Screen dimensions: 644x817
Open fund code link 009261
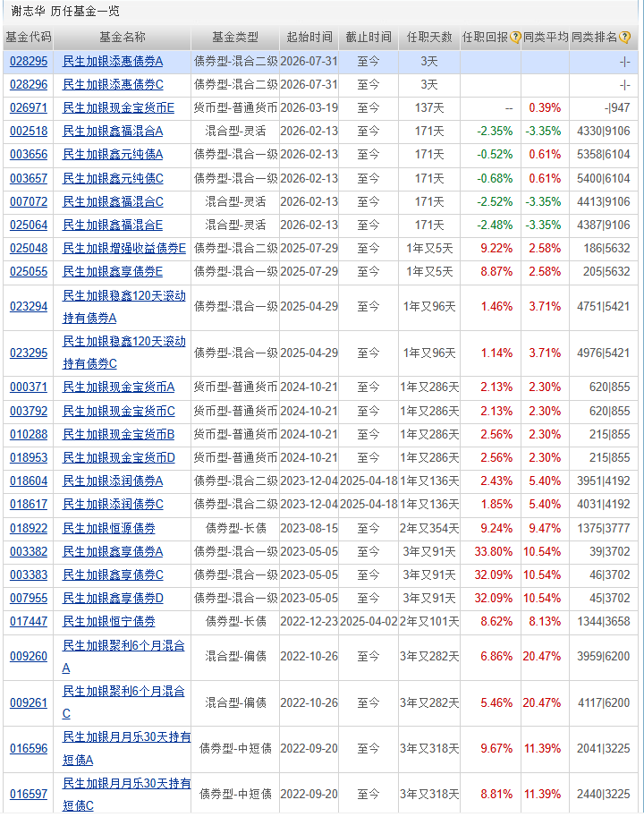coord(29,702)
